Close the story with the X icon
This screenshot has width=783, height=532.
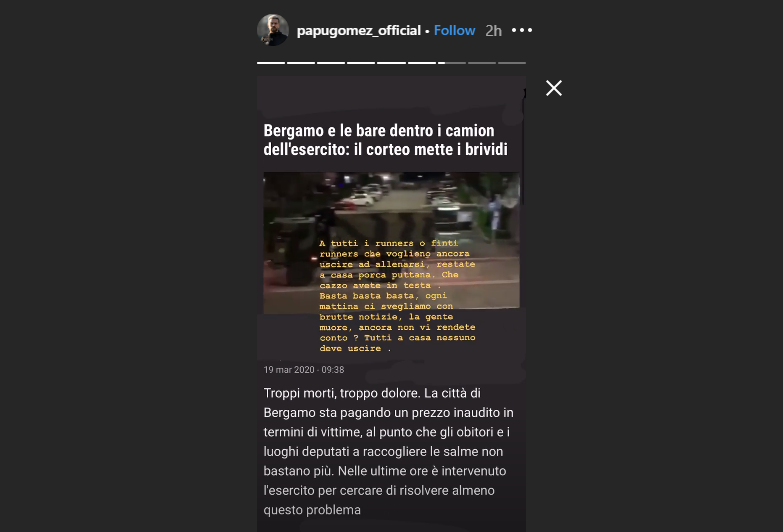pos(554,88)
